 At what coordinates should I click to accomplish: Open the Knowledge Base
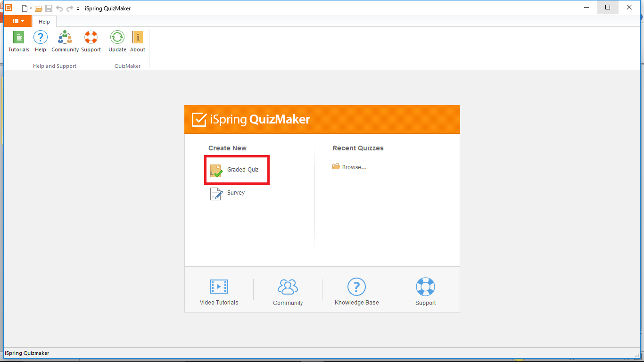click(356, 292)
